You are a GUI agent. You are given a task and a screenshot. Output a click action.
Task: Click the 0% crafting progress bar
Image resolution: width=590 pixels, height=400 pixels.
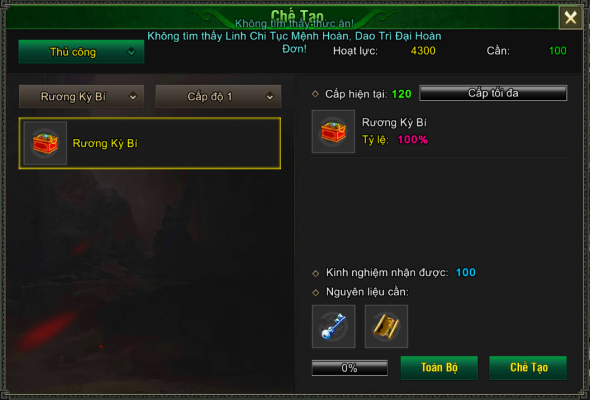pyautogui.click(x=350, y=368)
